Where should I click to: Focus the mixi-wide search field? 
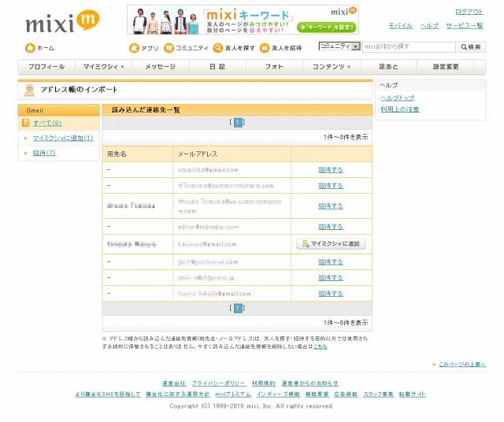[x=409, y=46]
